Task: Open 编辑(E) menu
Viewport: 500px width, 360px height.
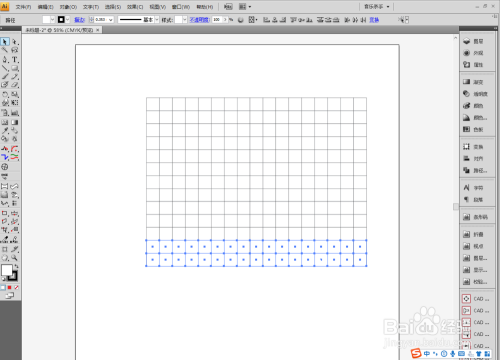Action: (x=45, y=7)
